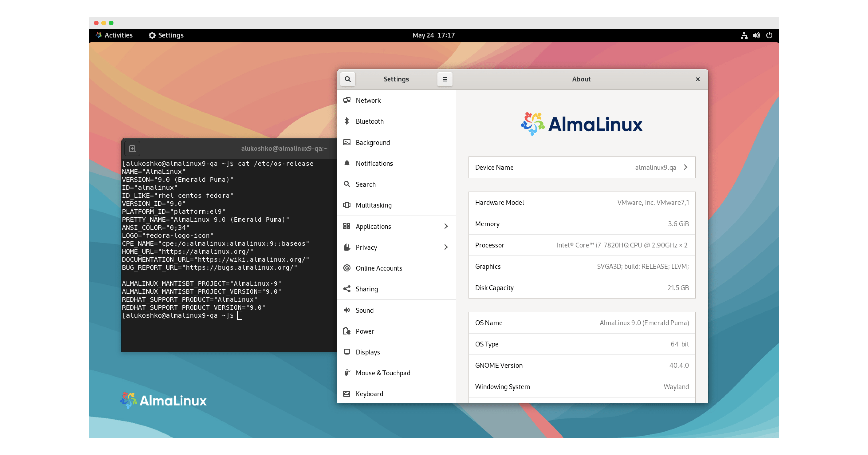Select Multitasking in the sidebar
This screenshot has width=868, height=455.
[x=396, y=205]
